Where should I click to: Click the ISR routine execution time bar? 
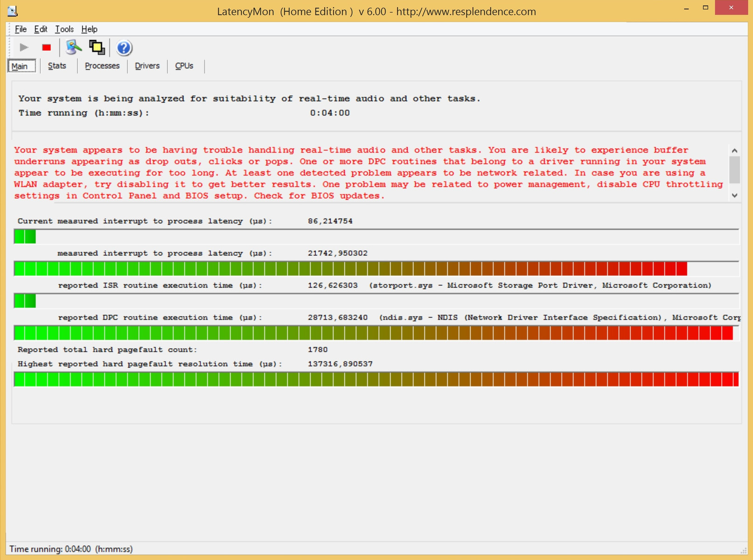[376, 301]
